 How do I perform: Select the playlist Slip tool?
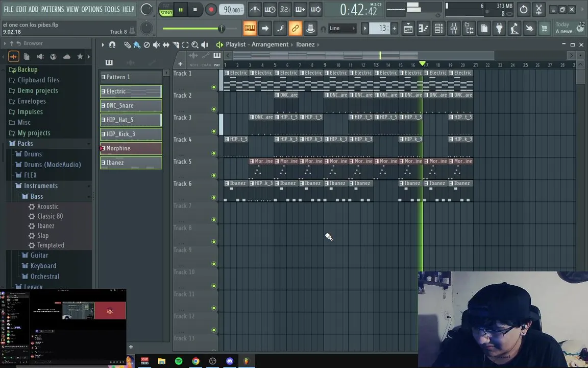point(166,45)
